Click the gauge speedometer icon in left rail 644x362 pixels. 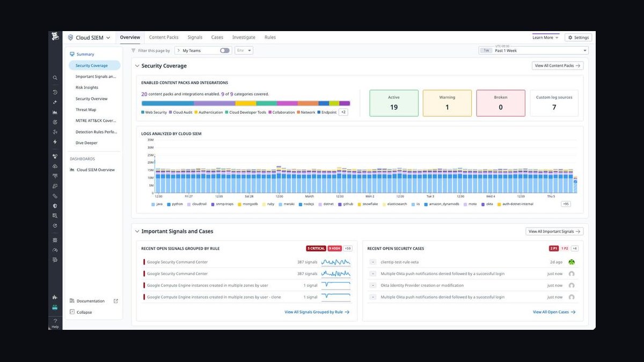(55, 250)
